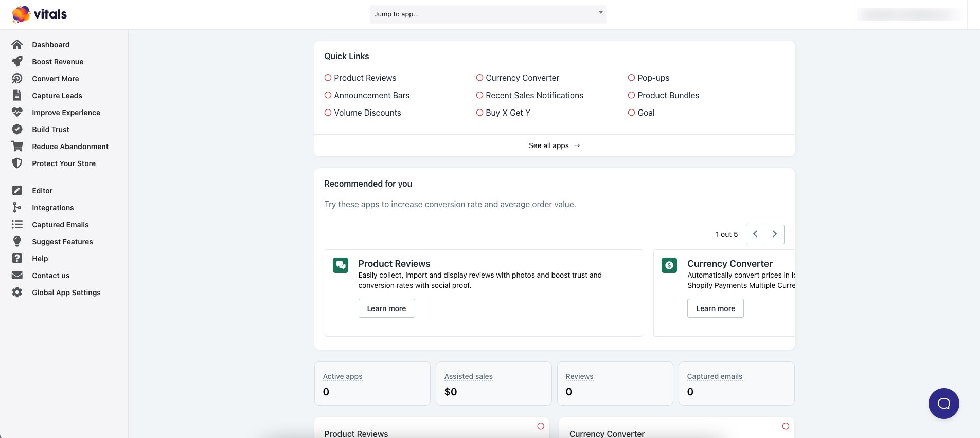Viewport: 980px width, 438px height.
Task: Toggle the Currency Converter card status circle
Action: [x=786, y=426]
